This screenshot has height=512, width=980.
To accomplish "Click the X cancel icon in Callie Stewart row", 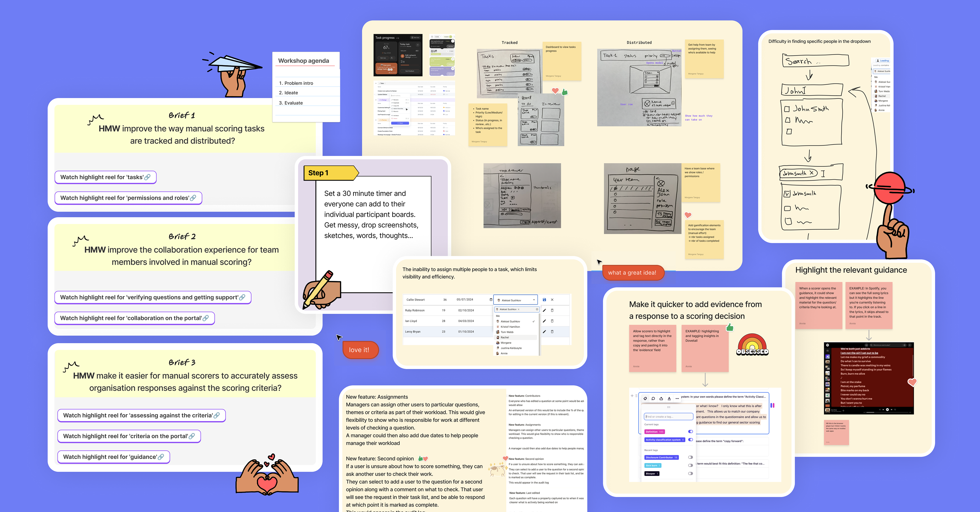I will tap(552, 300).
